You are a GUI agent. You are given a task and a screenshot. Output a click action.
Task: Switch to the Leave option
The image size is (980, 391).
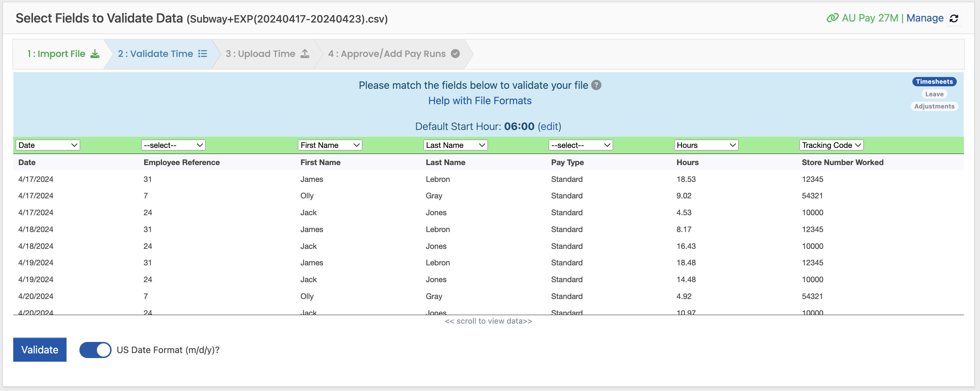click(x=934, y=94)
